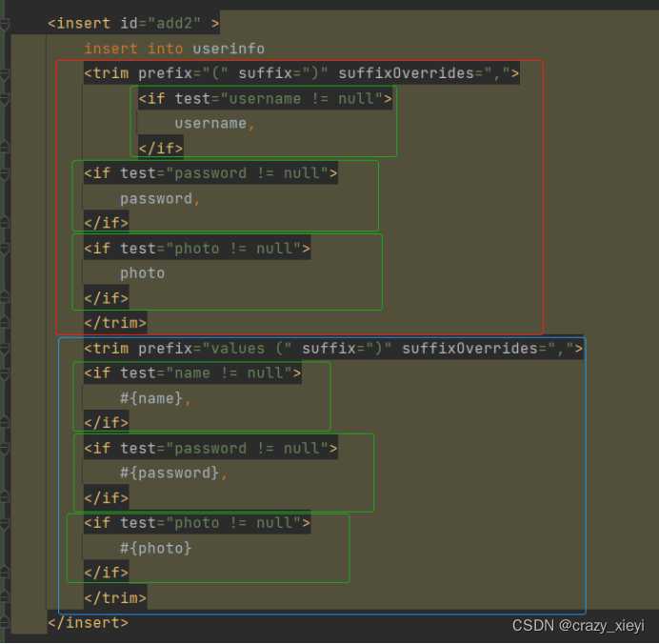Click the username, column text line
The width and height of the screenshot is (659, 644).
(x=215, y=123)
